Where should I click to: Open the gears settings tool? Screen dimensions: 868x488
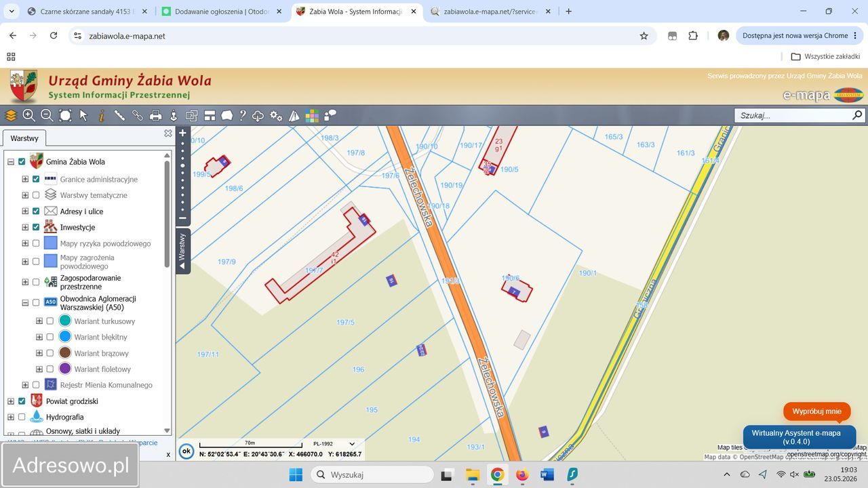click(x=276, y=115)
